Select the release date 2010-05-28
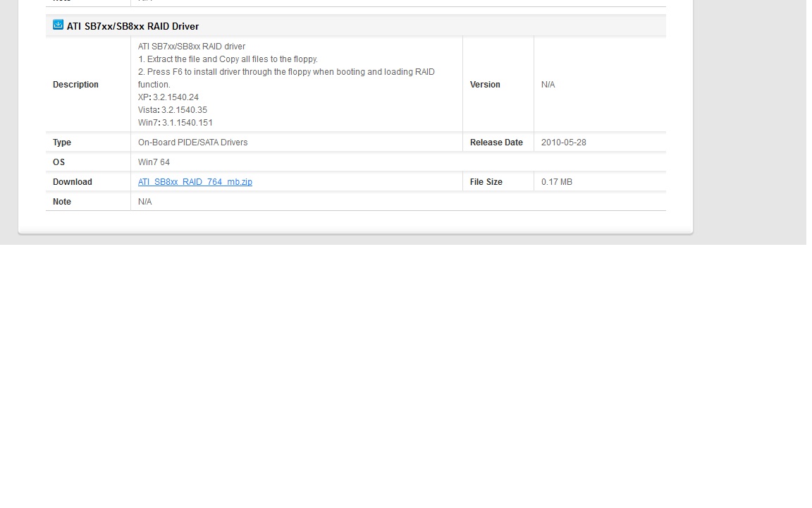812x508 pixels. click(x=563, y=143)
